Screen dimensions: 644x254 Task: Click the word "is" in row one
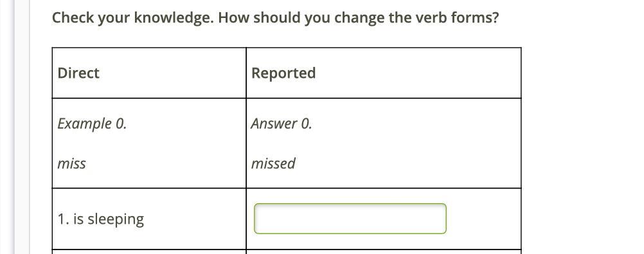pyautogui.click(x=78, y=219)
